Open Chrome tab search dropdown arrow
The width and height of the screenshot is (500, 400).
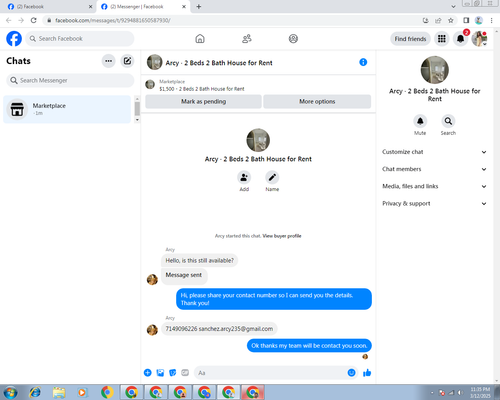pos(453,6)
